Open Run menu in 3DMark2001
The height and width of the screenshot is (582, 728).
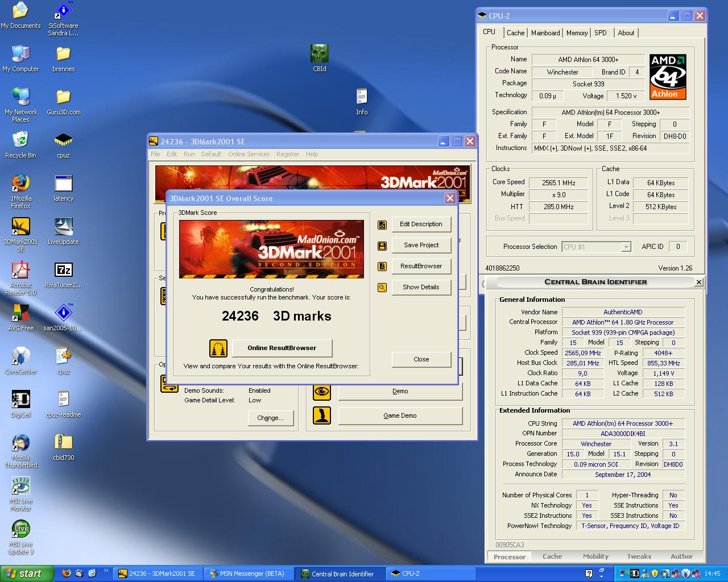[189, 154]
